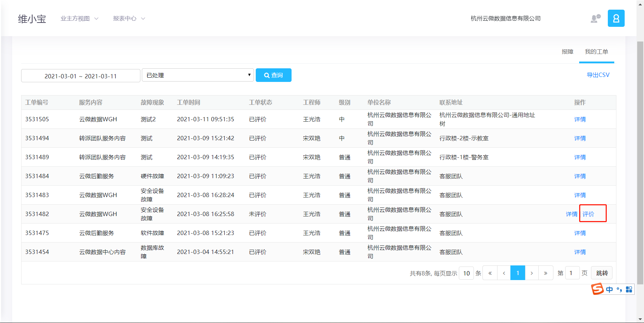Go to previous page with ‹ button
644x323 pixels.
pos(504,273)
